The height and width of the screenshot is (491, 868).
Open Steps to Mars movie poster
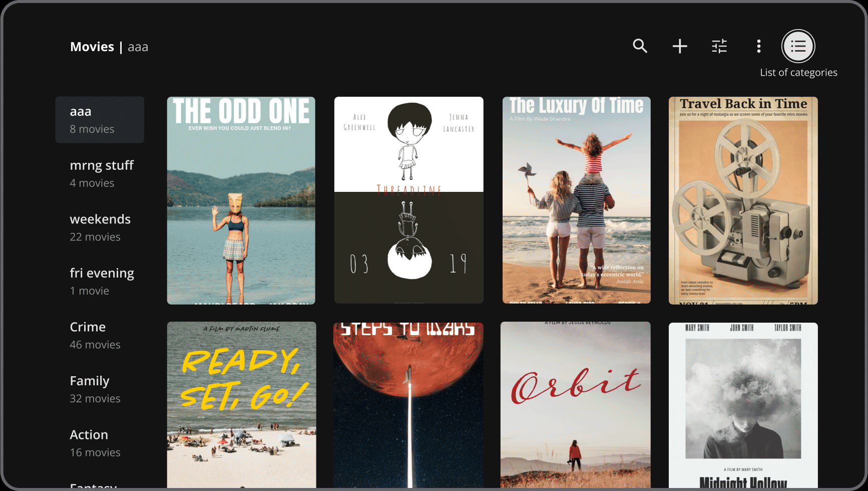pos(408,405)
